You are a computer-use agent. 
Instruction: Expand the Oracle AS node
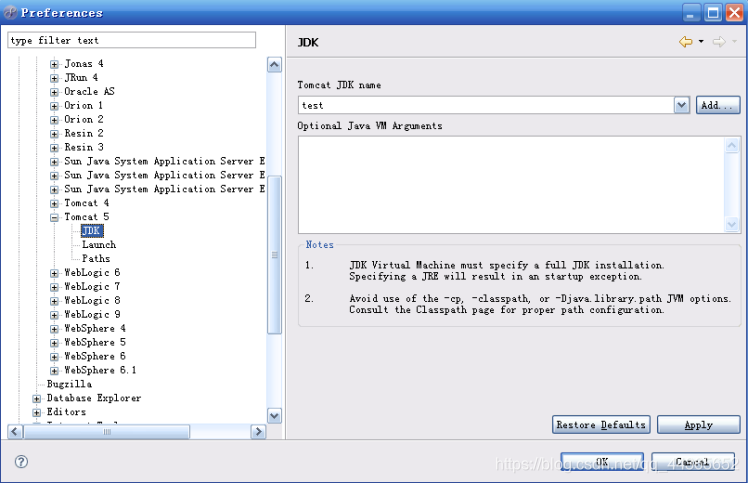[x=54, y=92]
